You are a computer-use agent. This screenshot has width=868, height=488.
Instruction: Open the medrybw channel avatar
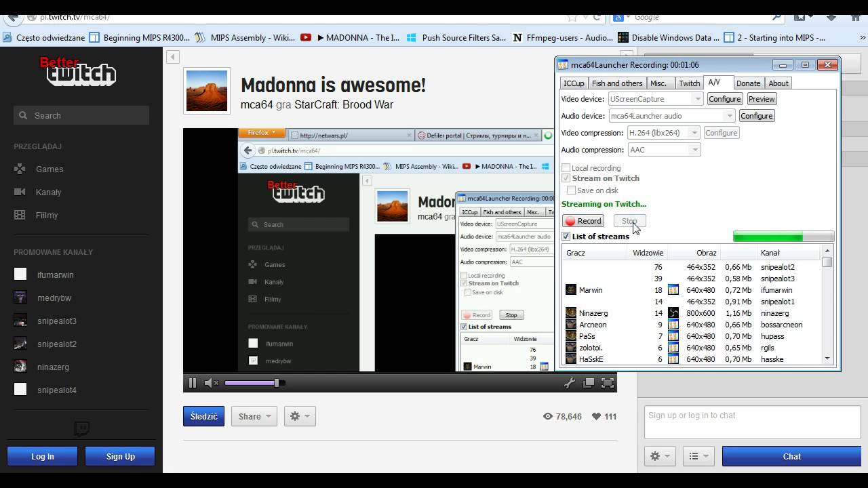20,297
